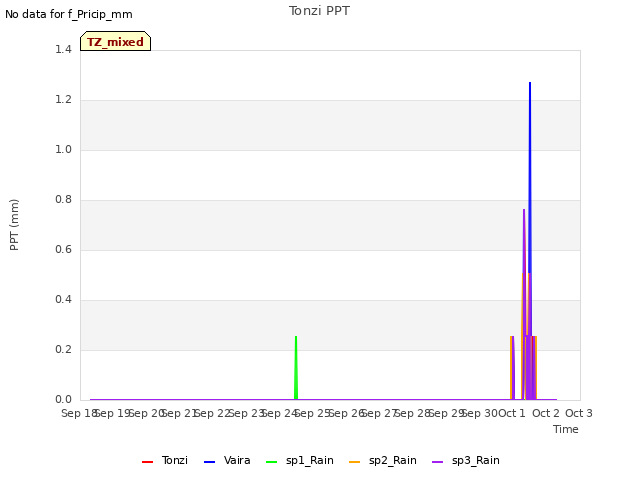Click the x-axis label Sep 25
Image resolution: width=640 pixels, height=480 pixels.
[x=313, y=413]
